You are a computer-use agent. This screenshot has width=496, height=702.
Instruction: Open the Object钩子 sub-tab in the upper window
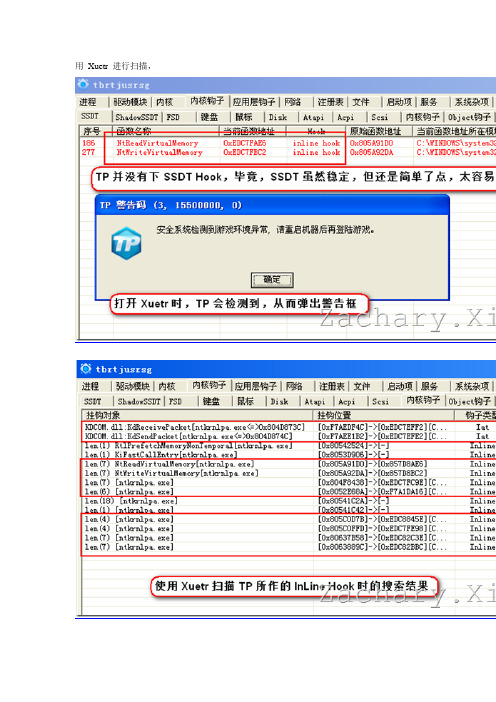pos(470,117)
